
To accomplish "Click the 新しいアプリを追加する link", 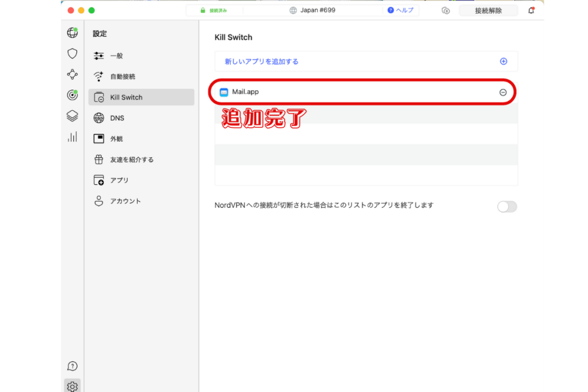I will (261, 61).
